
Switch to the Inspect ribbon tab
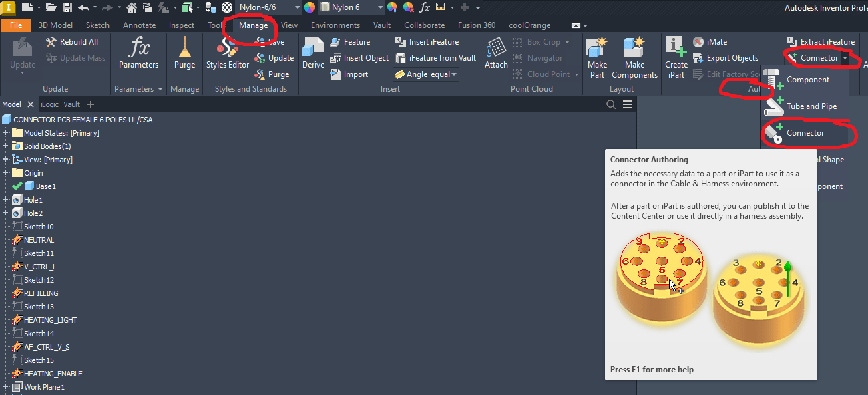click(x=182, y=25)
